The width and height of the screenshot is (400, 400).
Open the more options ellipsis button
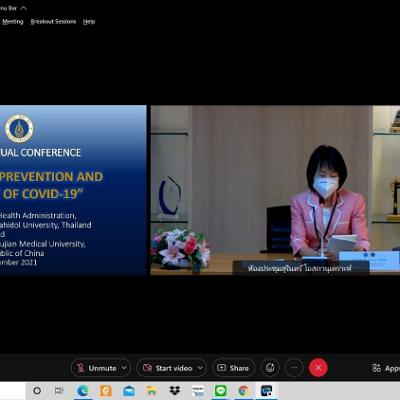pyautogui.click(x=294, y=368)
